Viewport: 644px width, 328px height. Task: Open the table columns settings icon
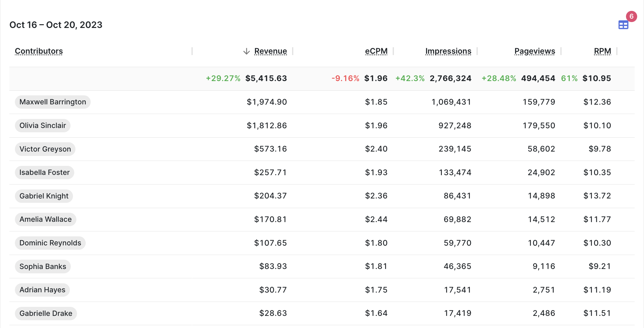[623, 25]
